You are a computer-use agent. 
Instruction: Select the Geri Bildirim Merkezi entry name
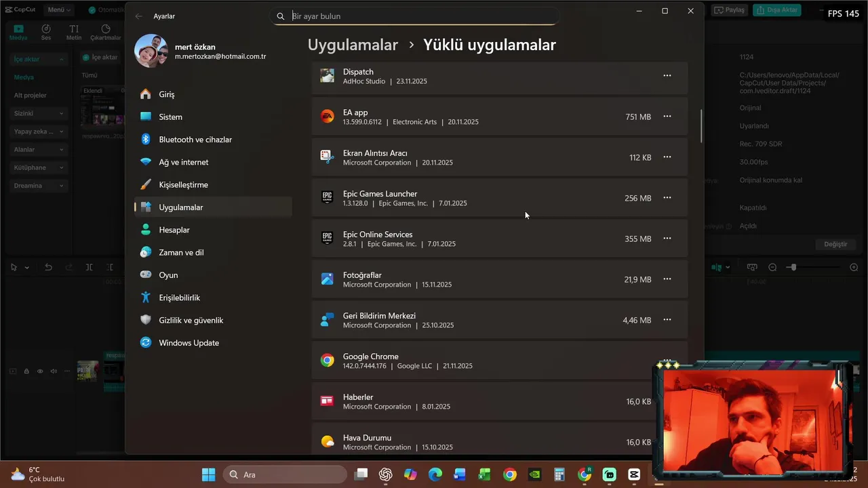(x=379, y=316)
